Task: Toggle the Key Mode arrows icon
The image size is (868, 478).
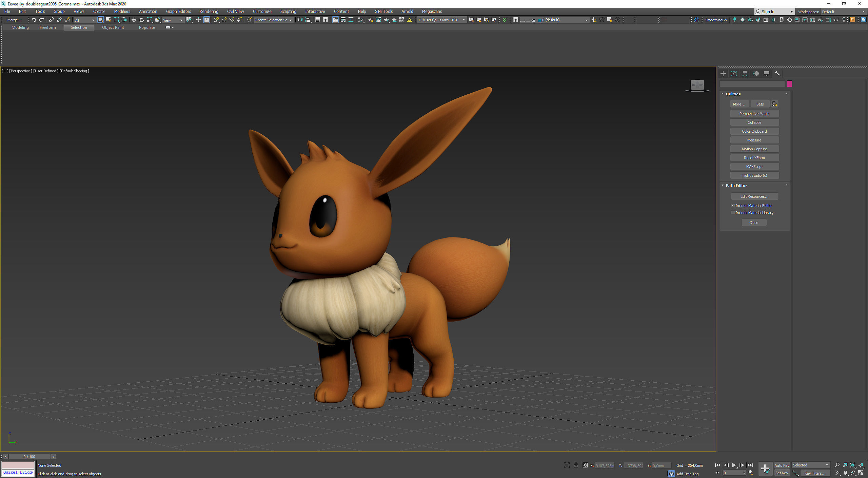Action: click(x=717, y=473)
